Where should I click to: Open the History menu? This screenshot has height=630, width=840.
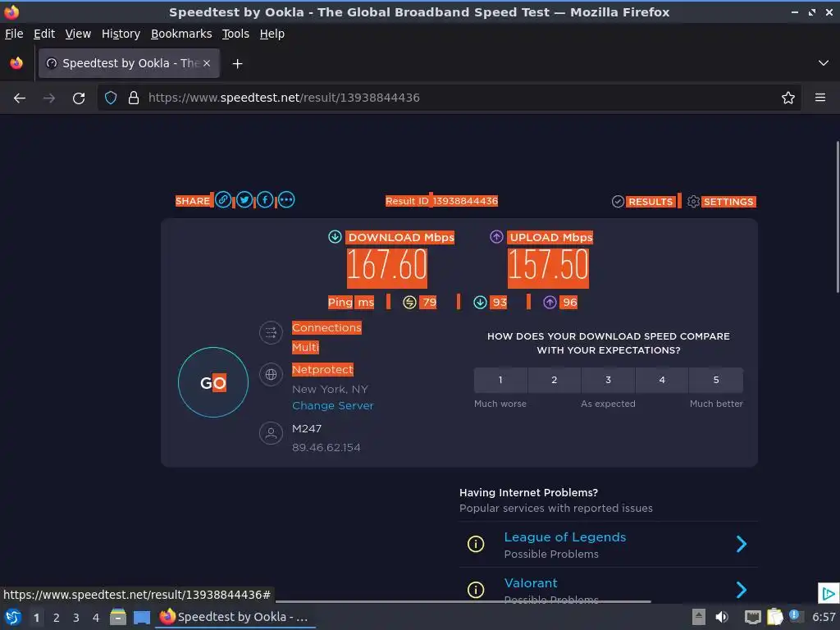[x=121, y=34]
